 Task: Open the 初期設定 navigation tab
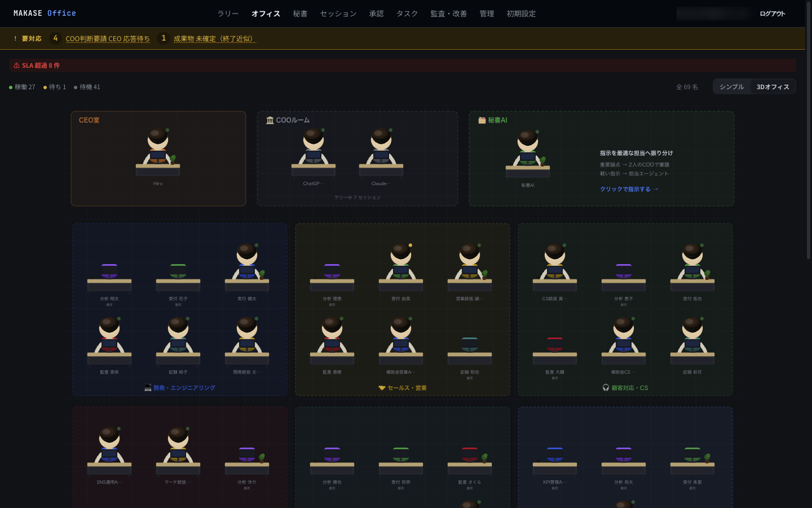[x=521, y=14]
